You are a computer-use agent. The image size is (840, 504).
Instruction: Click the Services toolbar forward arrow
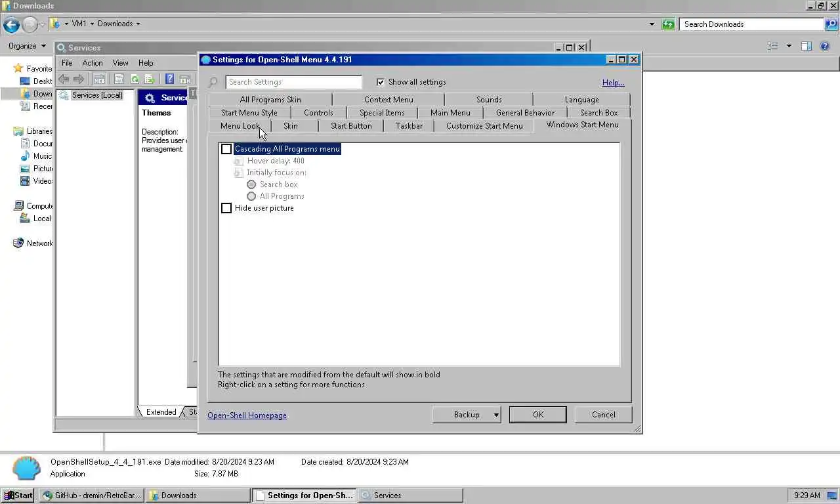click(x=79, y=79)
